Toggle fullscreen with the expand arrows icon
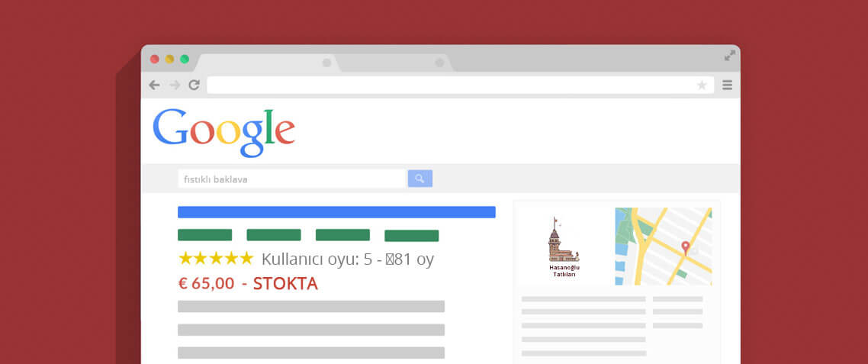 tap(730, 56)
